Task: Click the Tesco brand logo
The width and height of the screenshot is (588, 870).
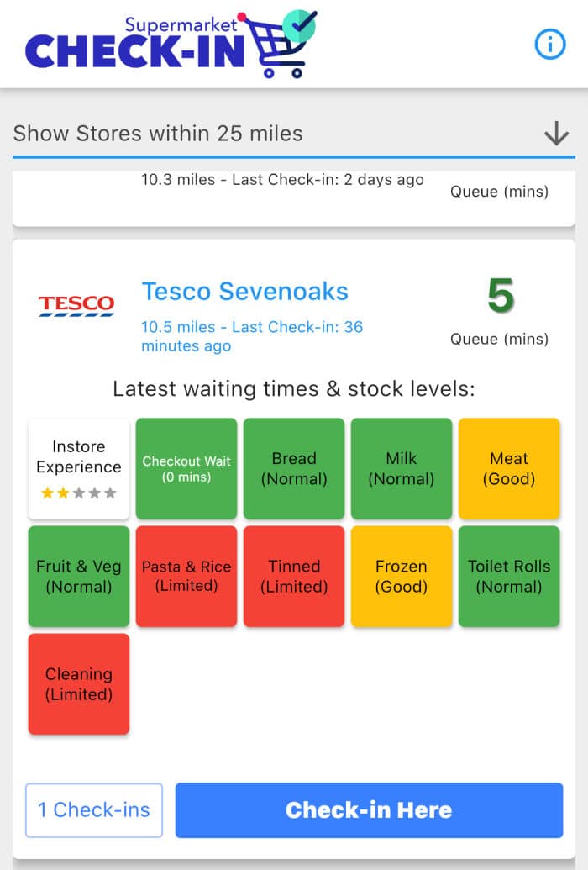Action: (76, 306)
